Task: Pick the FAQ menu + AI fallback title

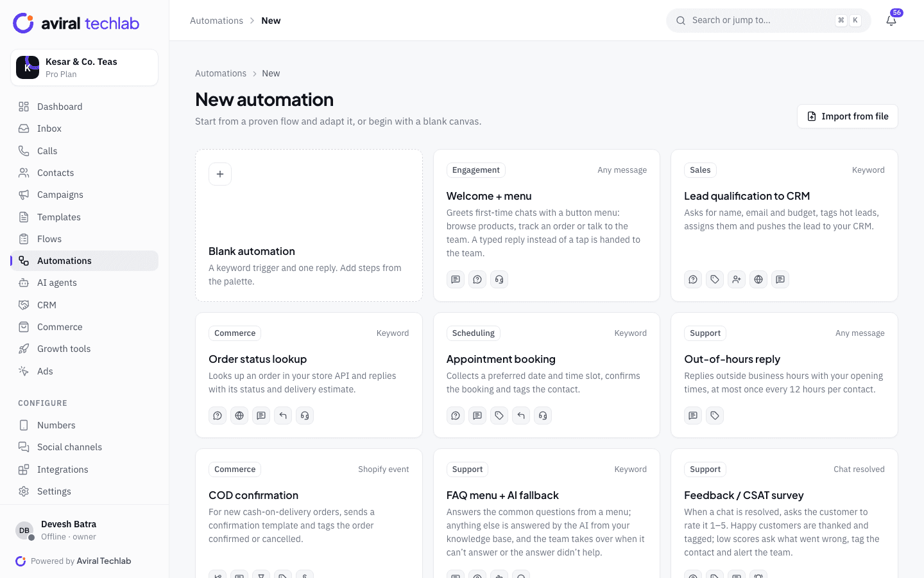Action: 502,495
